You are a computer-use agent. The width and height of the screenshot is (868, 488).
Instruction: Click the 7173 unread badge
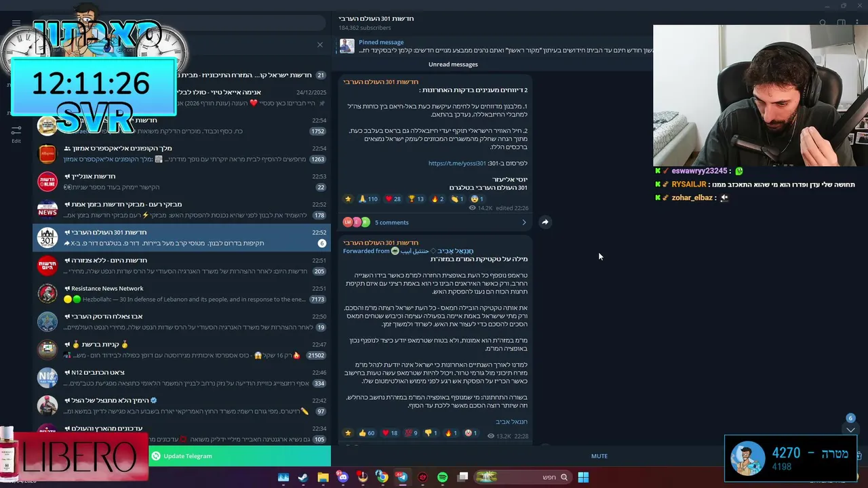[317, 299]
